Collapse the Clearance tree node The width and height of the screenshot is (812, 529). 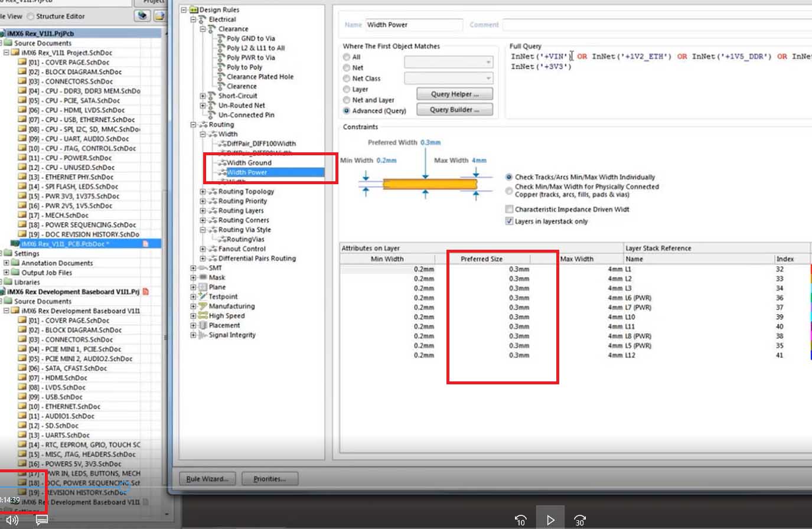pyautogui.click(x=203, y=29)
